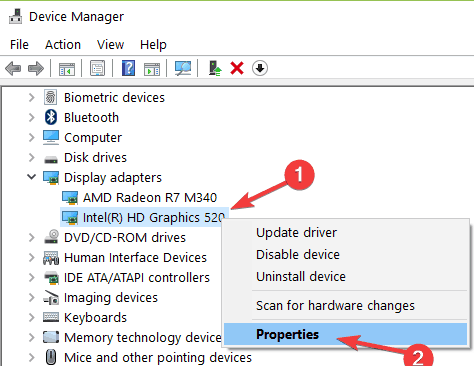The image size is (474, 366).
Task: Select the DVD/CD-ROM drives label
Action: pos(125,238)
